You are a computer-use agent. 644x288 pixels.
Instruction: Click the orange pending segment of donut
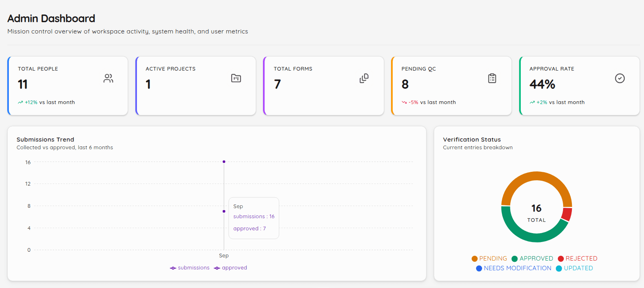(536, 176)
